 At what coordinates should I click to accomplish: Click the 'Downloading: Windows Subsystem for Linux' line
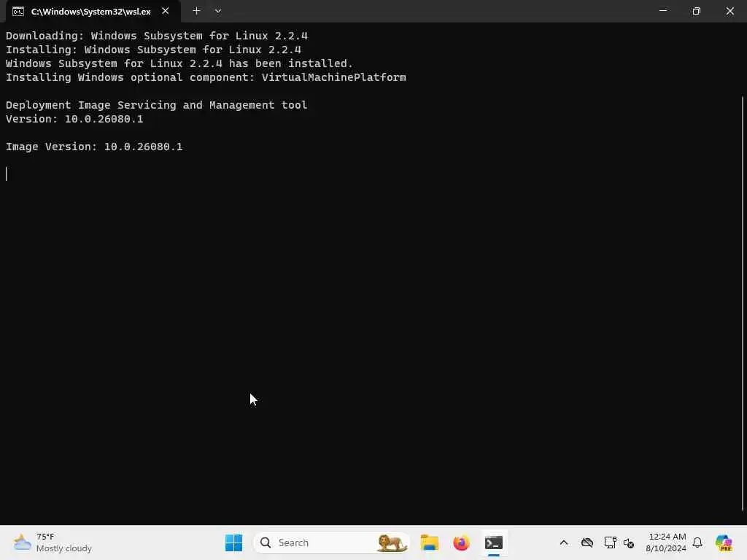tap(157, 36)
